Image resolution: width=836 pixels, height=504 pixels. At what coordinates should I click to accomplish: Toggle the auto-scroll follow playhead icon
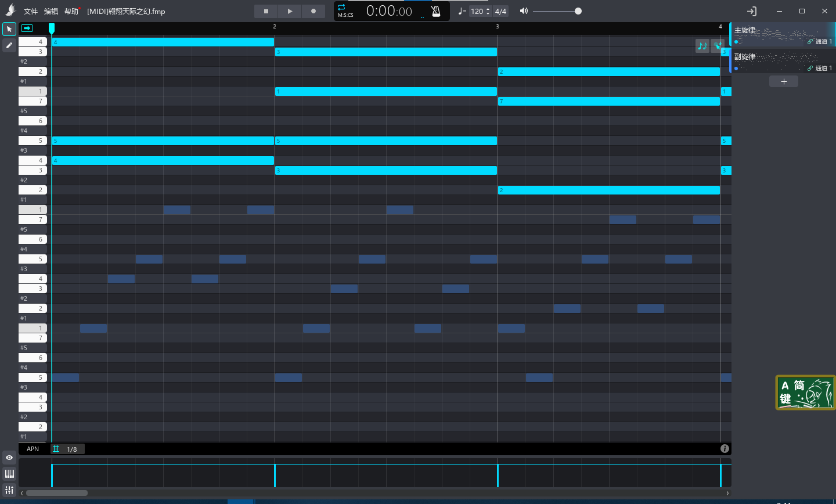click(x=27, y=28)
